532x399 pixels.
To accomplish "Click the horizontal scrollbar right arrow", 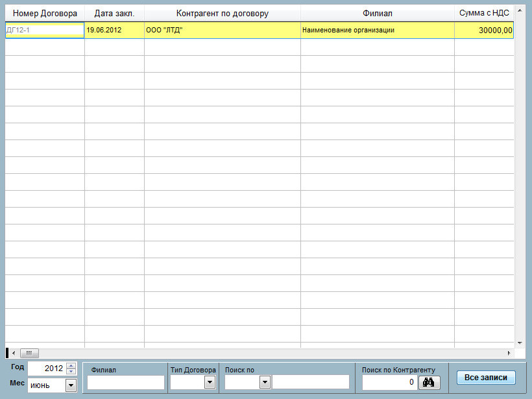I will coord(509,353).
